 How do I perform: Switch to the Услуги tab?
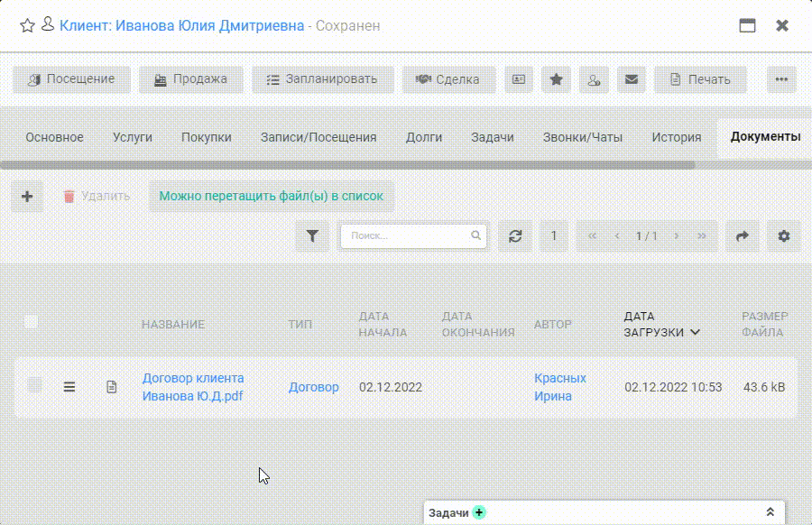click(x=133, y=137)
